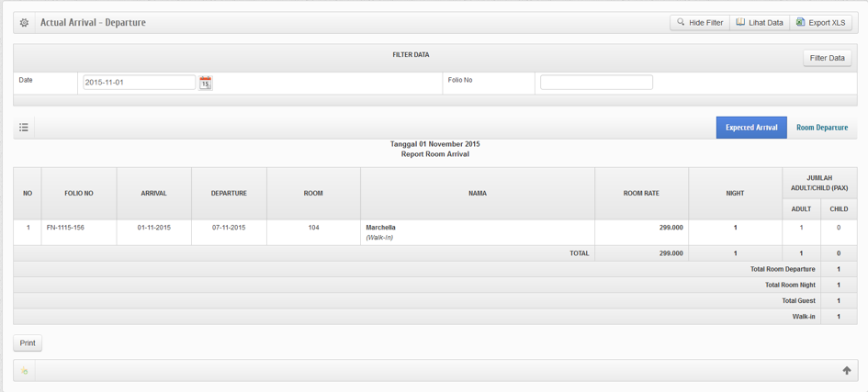The width and height of the screenshot is (868, 392).
Task: Click the Hide Filter button
Action: tap(699, 23)
